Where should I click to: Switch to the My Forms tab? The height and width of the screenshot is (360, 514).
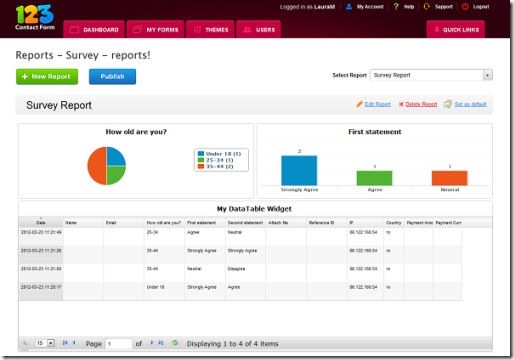[155, 29]
